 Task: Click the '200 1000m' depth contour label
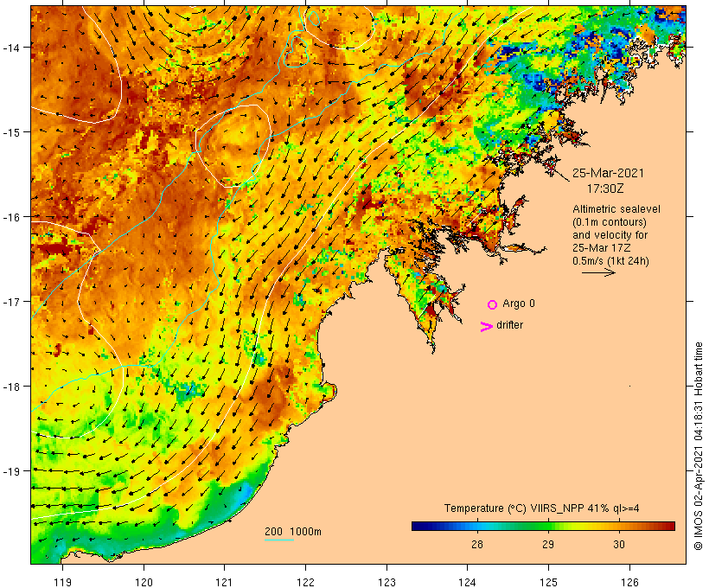tap(293, 532)
